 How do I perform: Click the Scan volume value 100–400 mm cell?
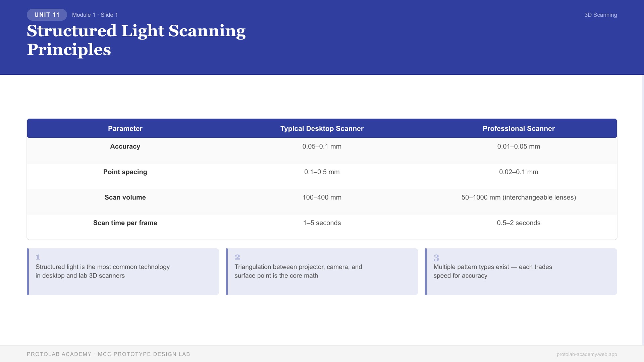[322, 197]
